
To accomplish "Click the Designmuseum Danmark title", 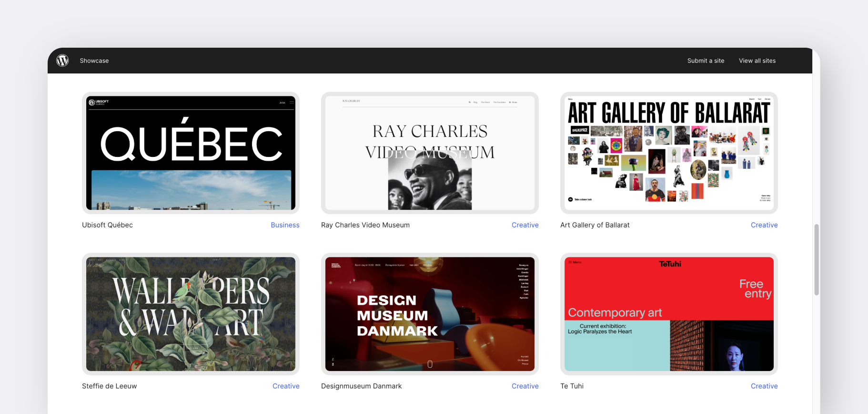I will click(x=361, y=386).
